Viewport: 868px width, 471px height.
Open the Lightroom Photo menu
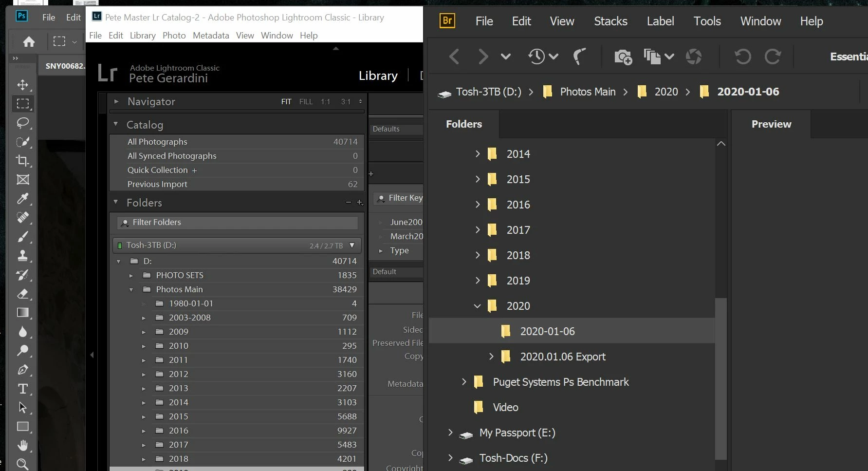[x=174, y=36]
